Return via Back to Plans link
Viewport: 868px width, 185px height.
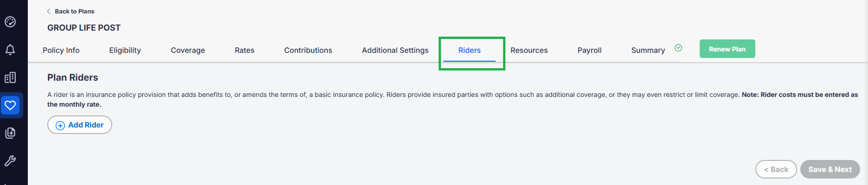click(75, 11)
